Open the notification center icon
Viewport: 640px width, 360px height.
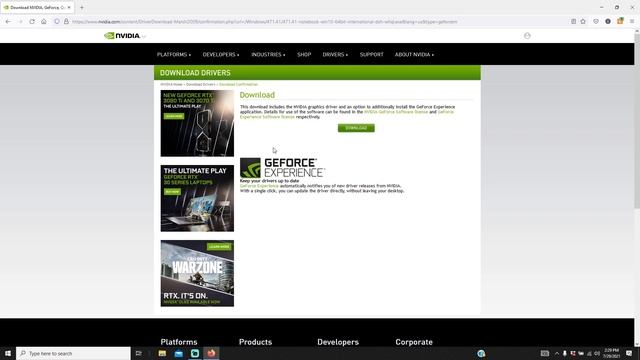[x=629, y=353]
